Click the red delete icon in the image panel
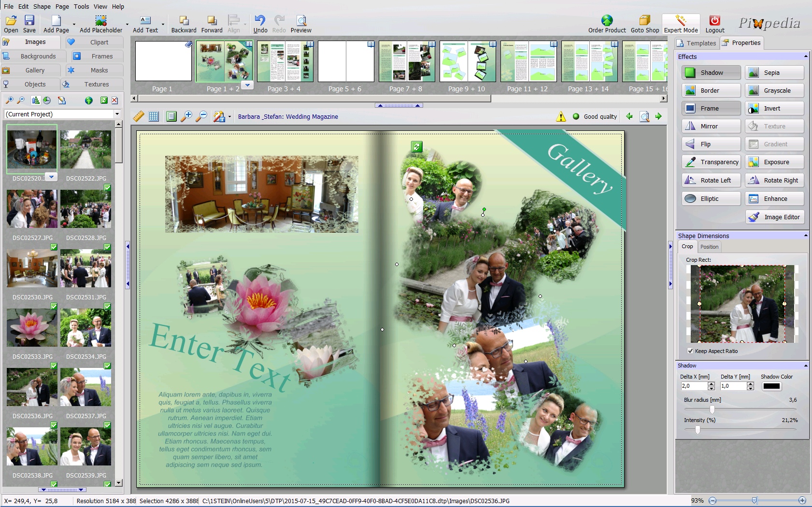The height and width of the screenshot is (507, 812). (114, 100)
